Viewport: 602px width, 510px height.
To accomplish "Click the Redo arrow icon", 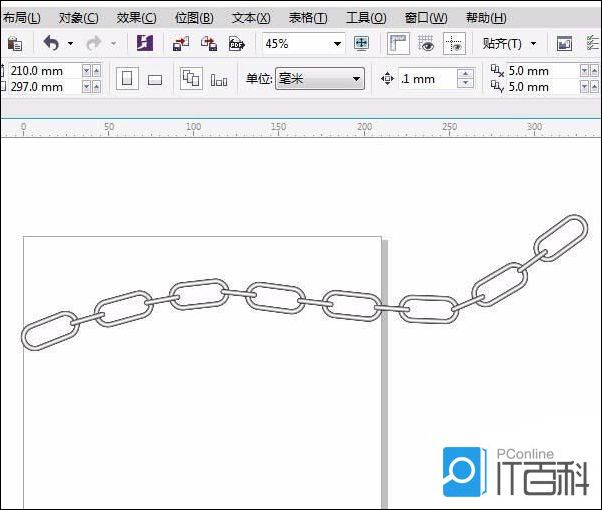I will coord(93,44).
